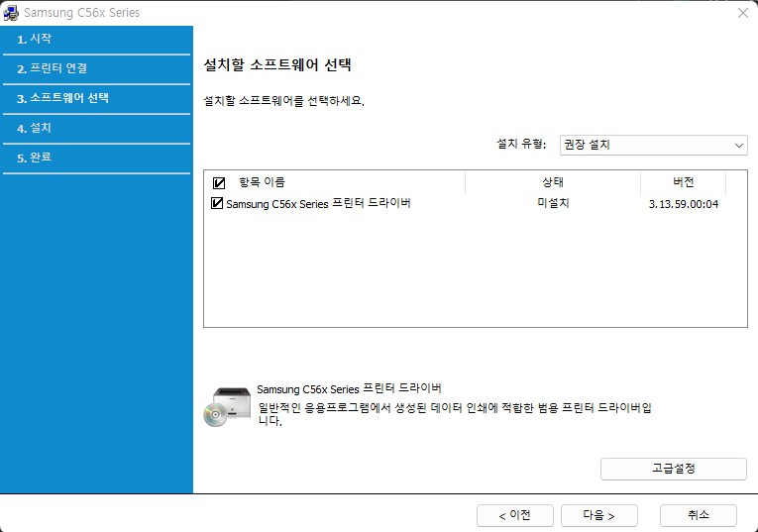Go back with < 이전 button
Viewport: 758px width, 532px height.
515,515
